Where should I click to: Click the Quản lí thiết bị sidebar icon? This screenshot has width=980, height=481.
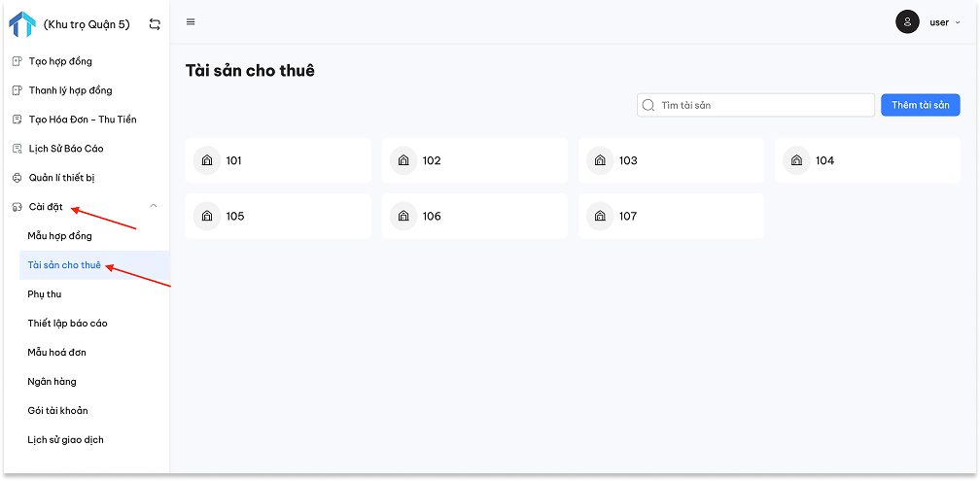tap(17, 178)
